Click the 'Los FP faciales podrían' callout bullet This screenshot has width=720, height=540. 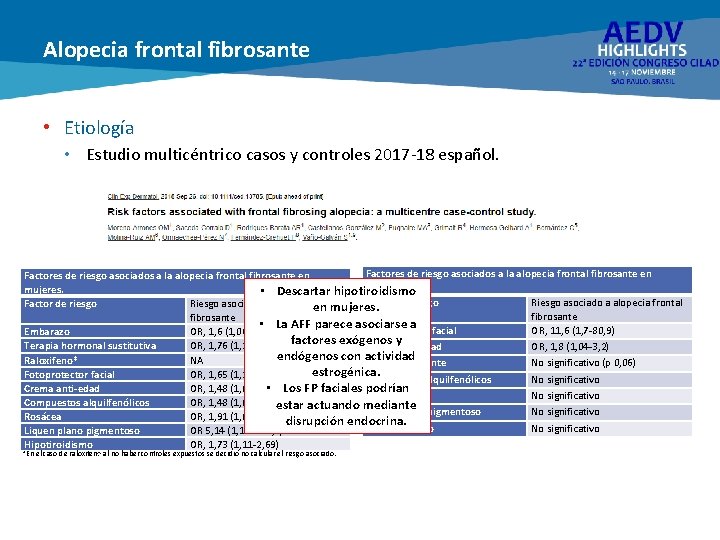346,405
